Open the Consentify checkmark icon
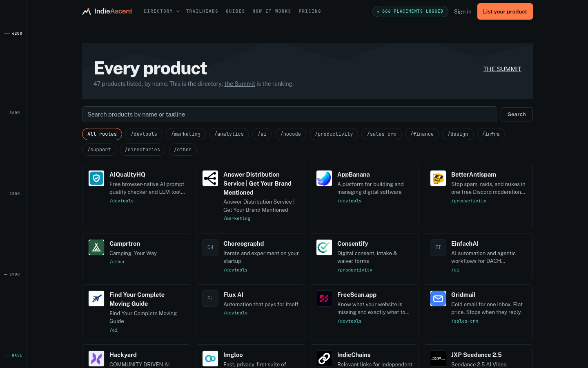 [324, 247]
